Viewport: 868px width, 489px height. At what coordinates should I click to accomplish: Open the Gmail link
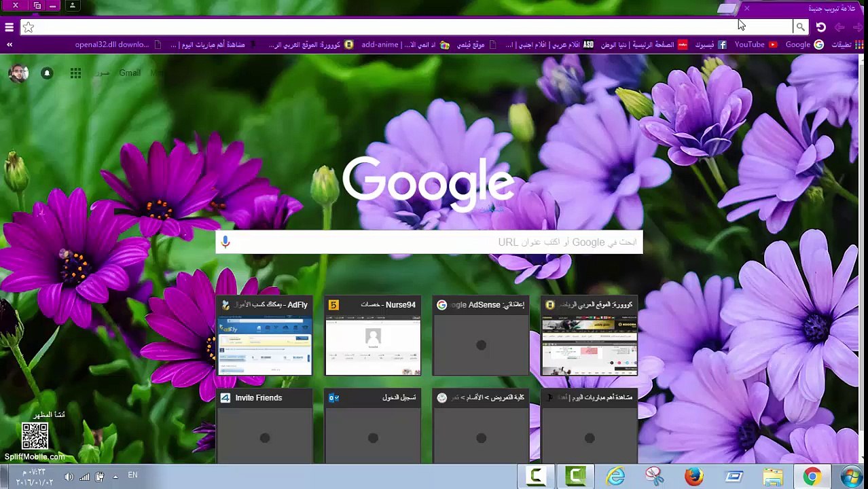(x=130, y=73)
